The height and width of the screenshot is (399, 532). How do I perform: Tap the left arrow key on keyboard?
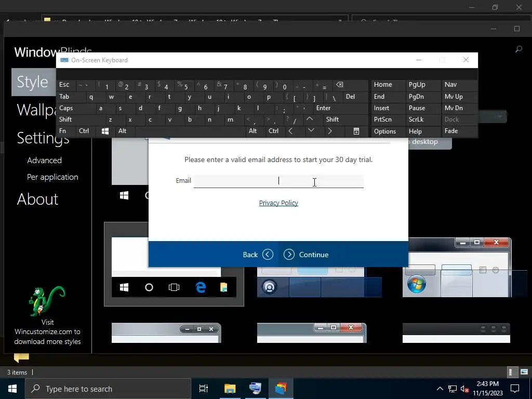point(291,131)
